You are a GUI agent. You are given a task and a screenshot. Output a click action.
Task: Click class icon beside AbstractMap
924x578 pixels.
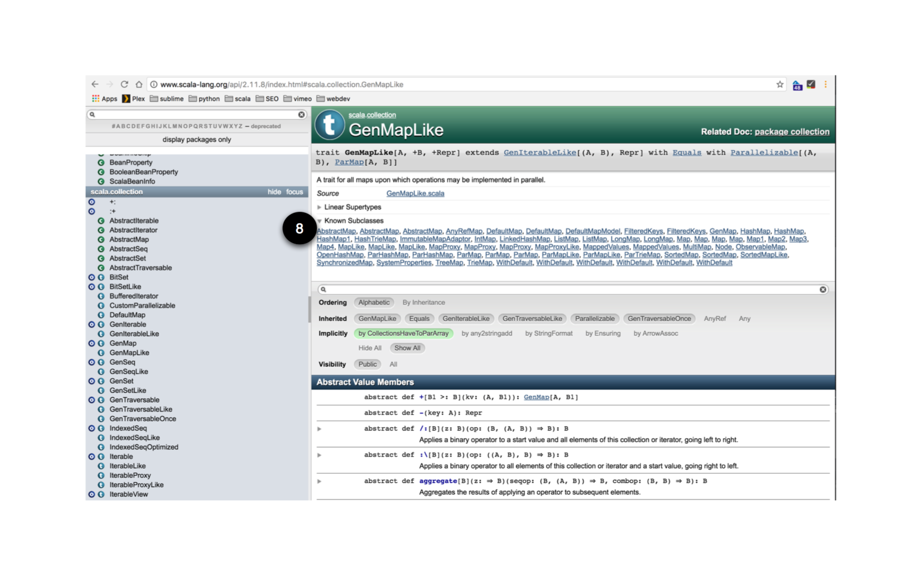[101, 239]
